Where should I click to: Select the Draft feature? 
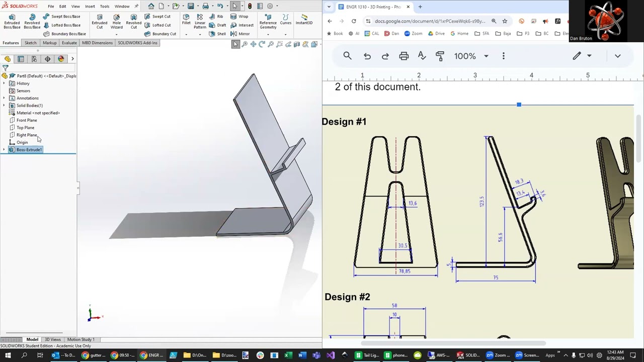pos(218,25)
